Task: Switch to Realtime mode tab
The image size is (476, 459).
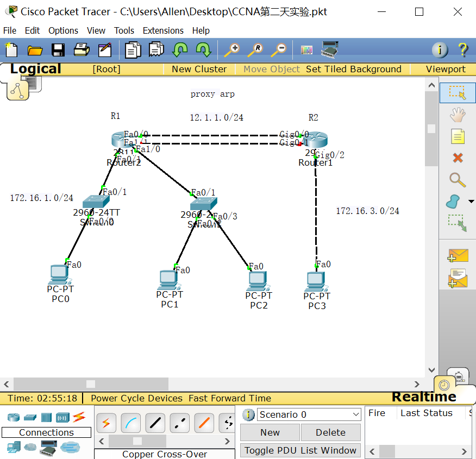Action: tap(424, 397)
